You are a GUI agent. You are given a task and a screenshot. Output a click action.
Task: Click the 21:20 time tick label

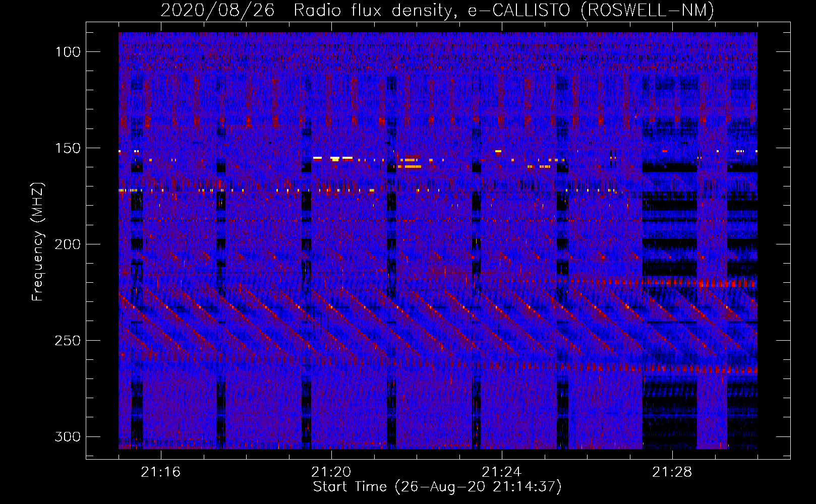[x=331, y=472]
